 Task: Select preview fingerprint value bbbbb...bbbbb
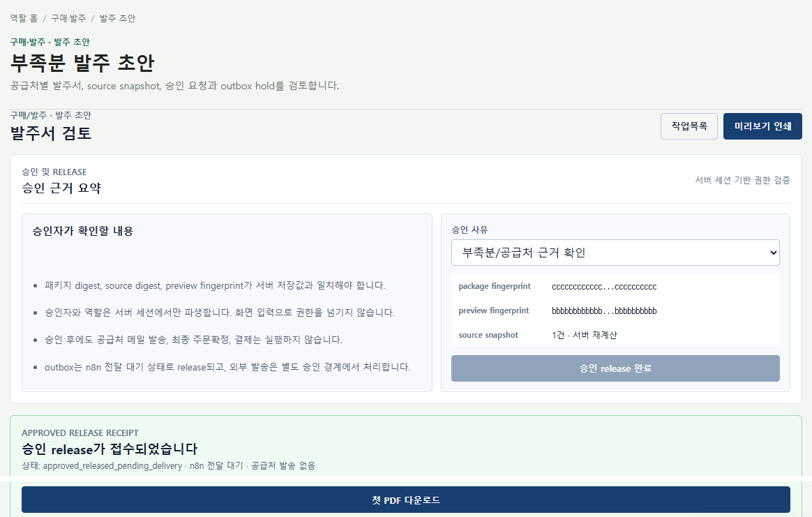(604, 310)
